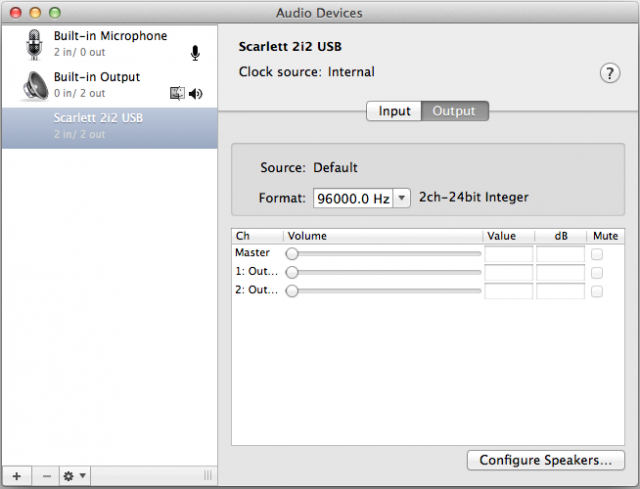Select Built-in Microphone in device list
This screenshot has width=640, height=489.
[109, 45]
